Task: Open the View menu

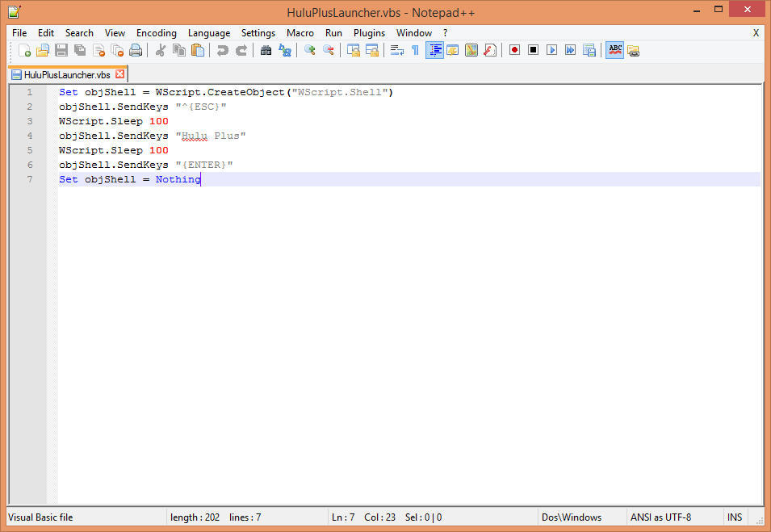Action: tap(115, 33)
